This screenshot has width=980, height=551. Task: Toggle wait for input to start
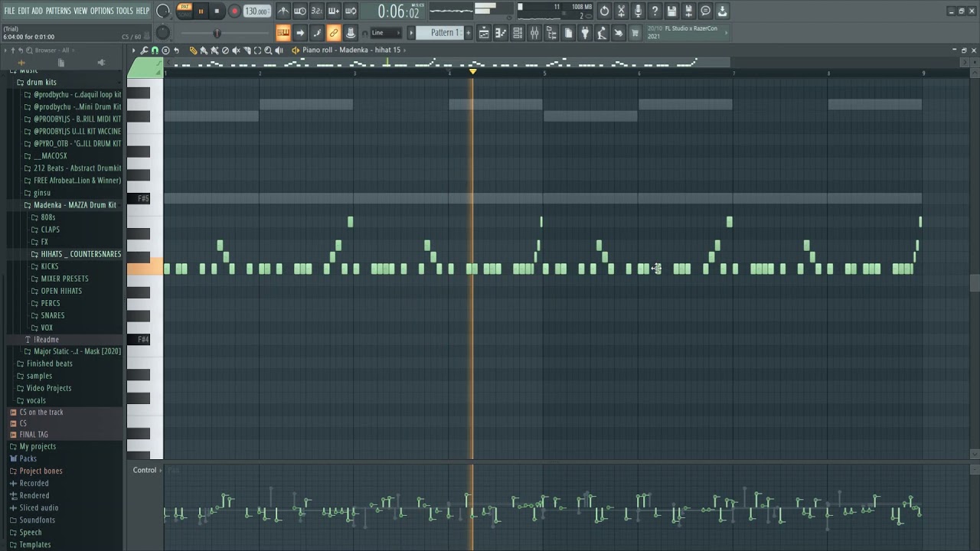(300, 11)
